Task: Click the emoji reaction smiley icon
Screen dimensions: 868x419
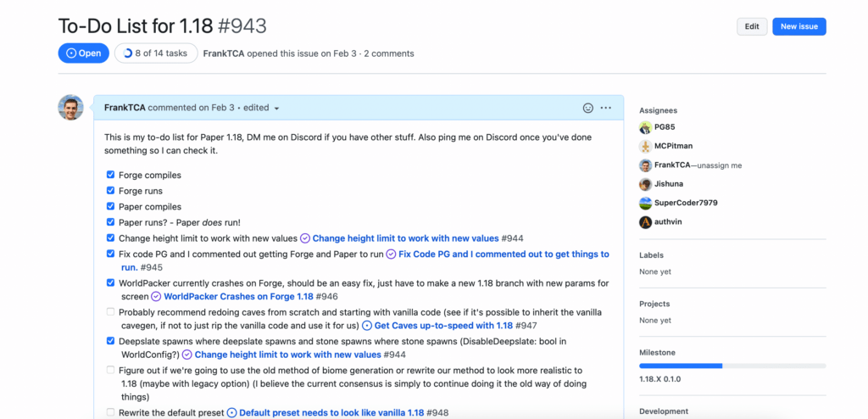Action: 588,108
